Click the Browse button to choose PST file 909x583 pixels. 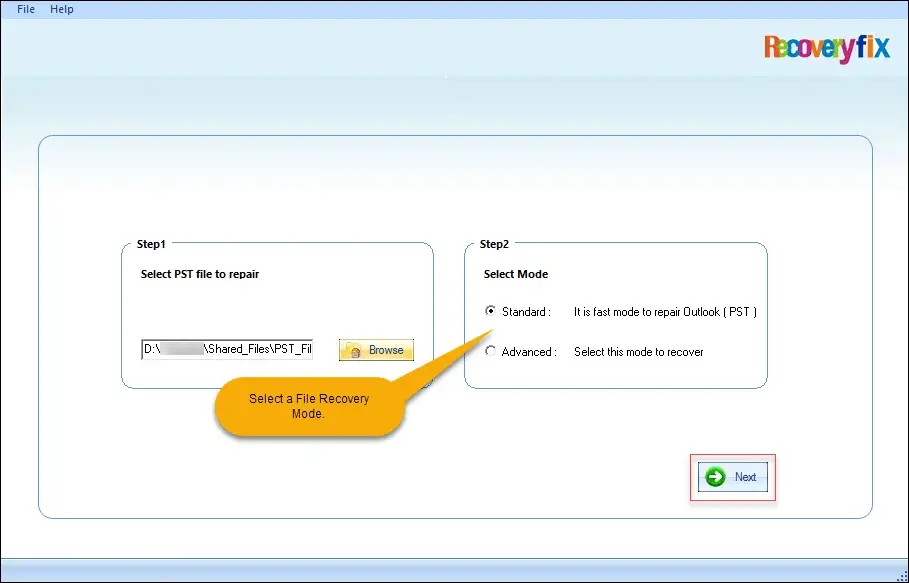click(x=376, y=350)
